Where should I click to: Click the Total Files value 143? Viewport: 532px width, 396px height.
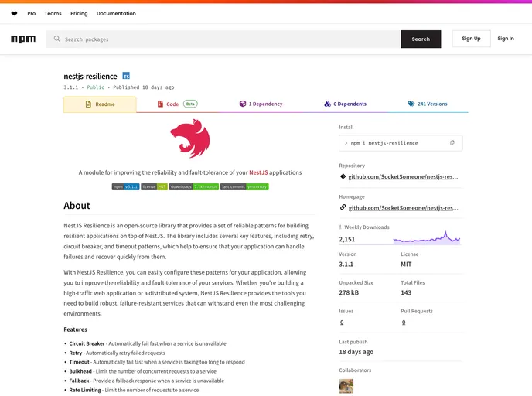(x=406, y=292)
